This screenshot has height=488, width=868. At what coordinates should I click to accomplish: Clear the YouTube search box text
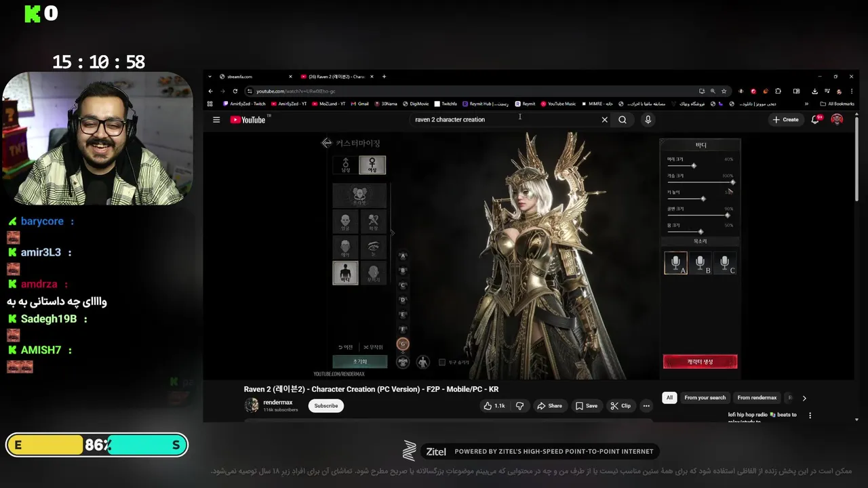pyautogui.click(x=604, y=120)
